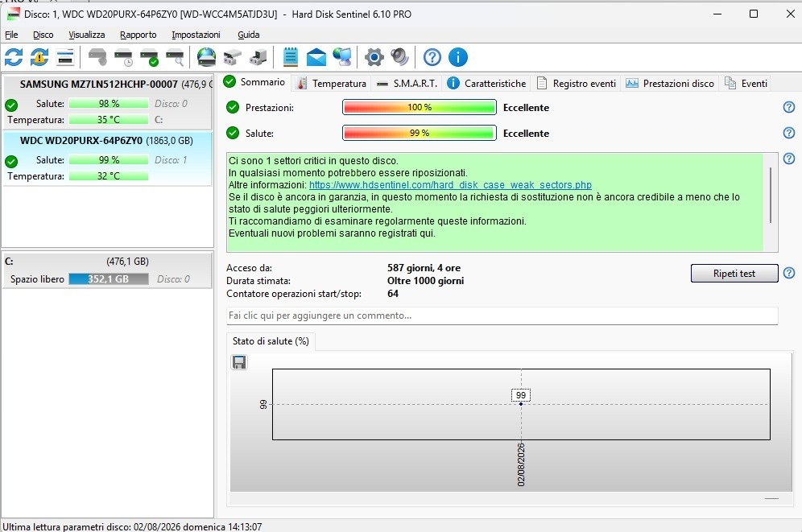Click help icon beside Prestazioni bar
802x532 pixels.
[789, 107]
